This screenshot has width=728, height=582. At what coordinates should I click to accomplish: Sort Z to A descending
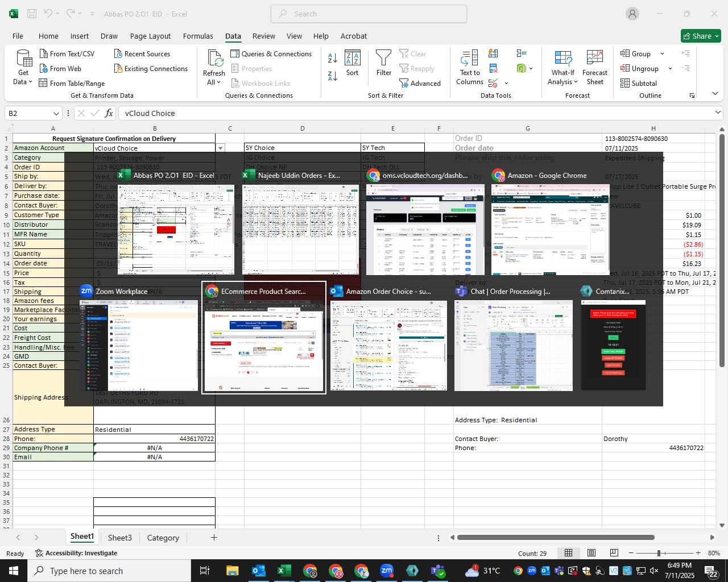(x=333, y=75)
